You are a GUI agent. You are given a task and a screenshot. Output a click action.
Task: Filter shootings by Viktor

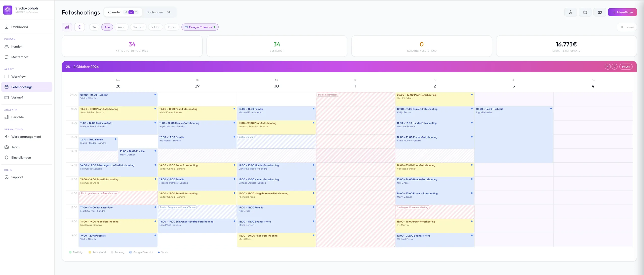(x=155, y=27)
